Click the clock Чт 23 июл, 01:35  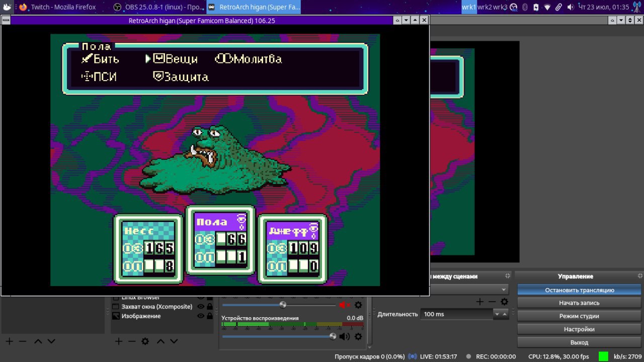pyautogui.click(x=604, y=7)
